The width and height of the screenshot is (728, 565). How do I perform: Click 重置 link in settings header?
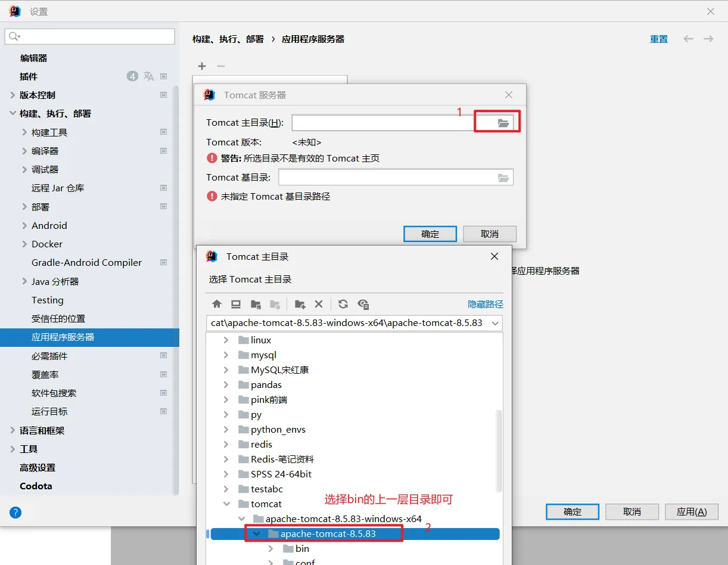(x=659, y=39)
